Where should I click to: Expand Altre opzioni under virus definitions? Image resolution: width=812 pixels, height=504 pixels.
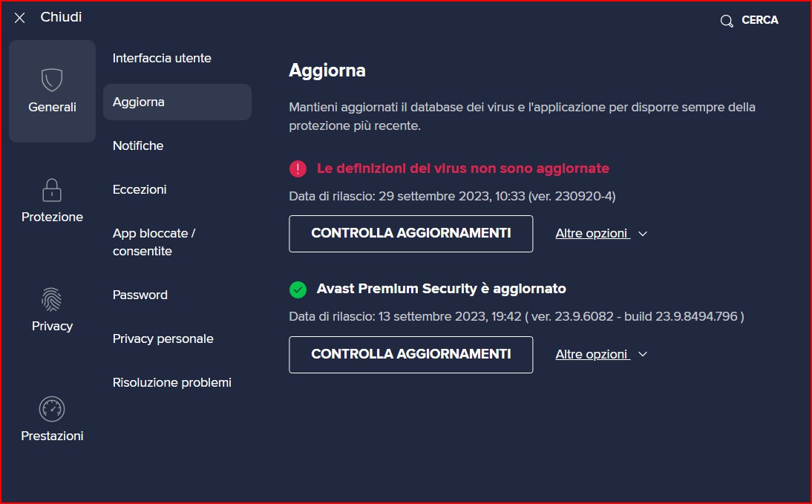(x=601, y=234)
